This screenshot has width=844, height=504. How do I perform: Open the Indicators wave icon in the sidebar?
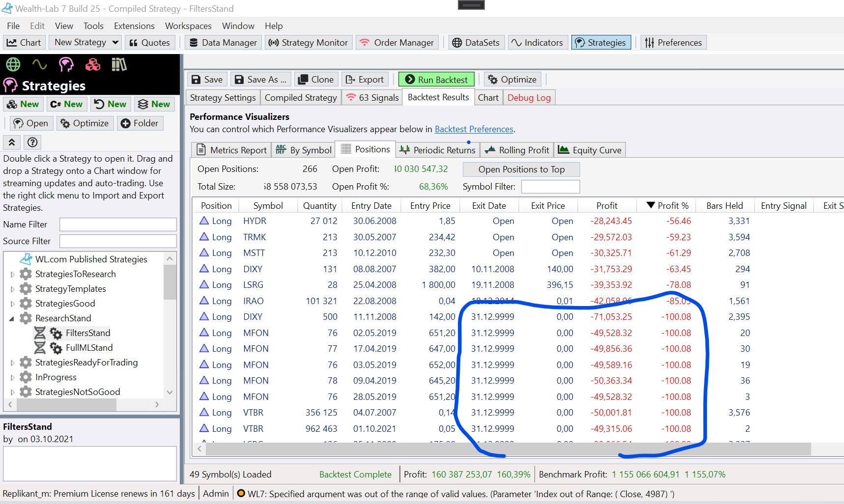[x=39, y=64]
